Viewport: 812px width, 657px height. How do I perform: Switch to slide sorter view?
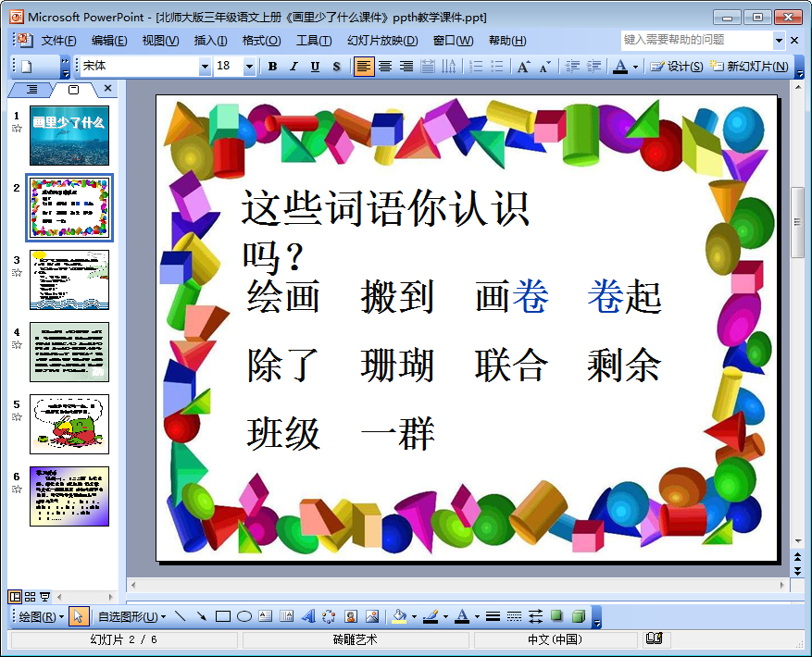point(31,597)
